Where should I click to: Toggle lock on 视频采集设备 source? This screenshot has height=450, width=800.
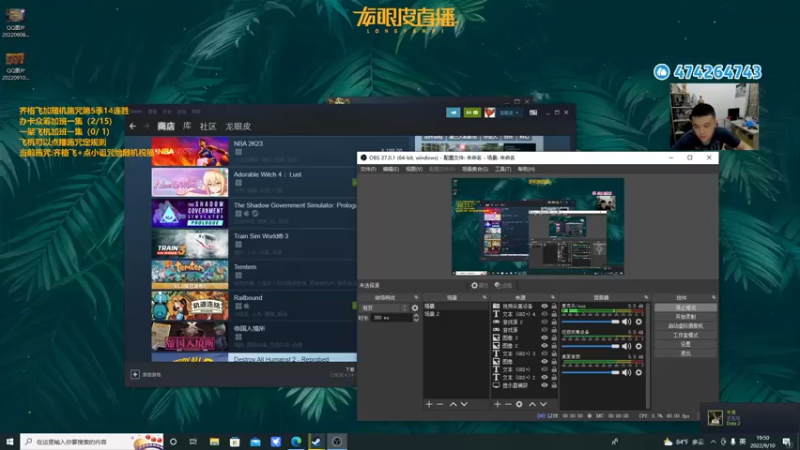554,306
